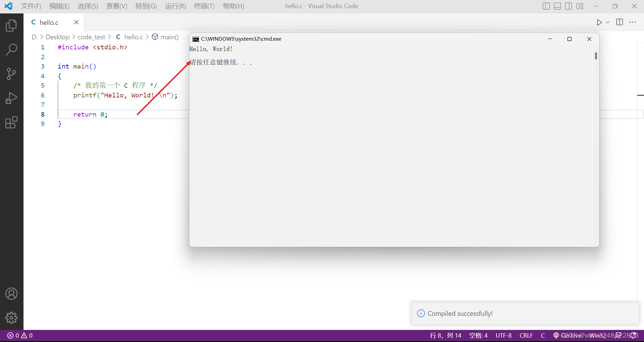This screenshot has height=342, width=644.
Task: Open the breadcrumb code_test dropdown
Action: 90,37
